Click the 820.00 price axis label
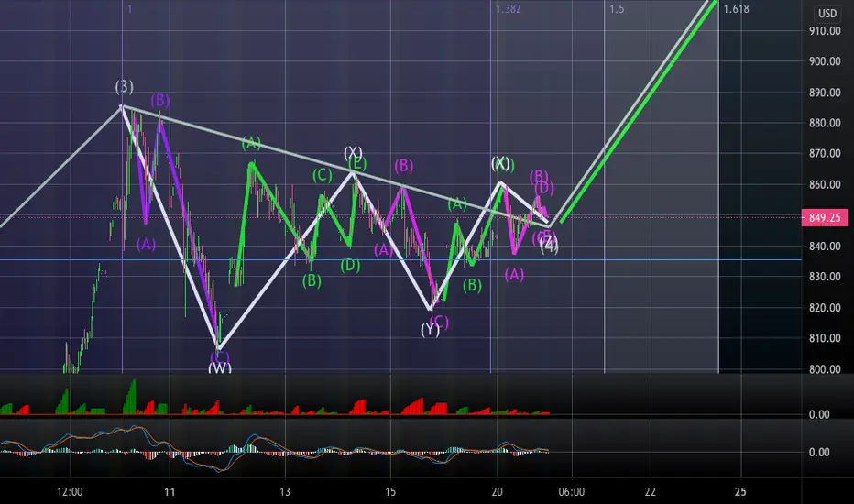Viewport: 854px width, 504px height. point(825,308)
